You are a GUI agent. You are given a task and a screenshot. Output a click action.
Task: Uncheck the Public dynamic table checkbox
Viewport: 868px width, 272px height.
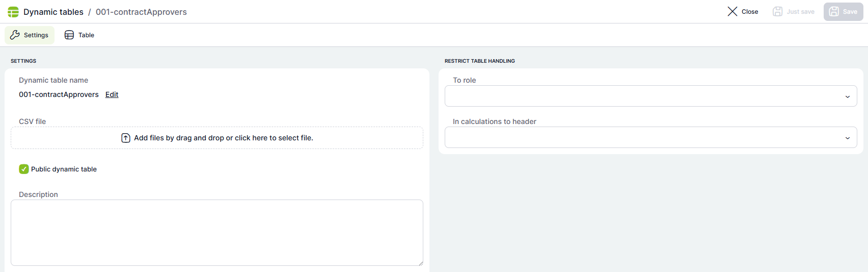pyautogui.click(x=24, y=169)
